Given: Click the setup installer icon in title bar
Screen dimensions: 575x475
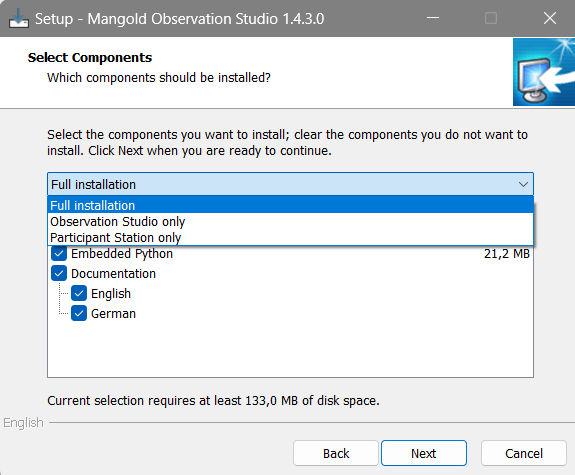Looking at the screenshot, I should pos(19,18).
